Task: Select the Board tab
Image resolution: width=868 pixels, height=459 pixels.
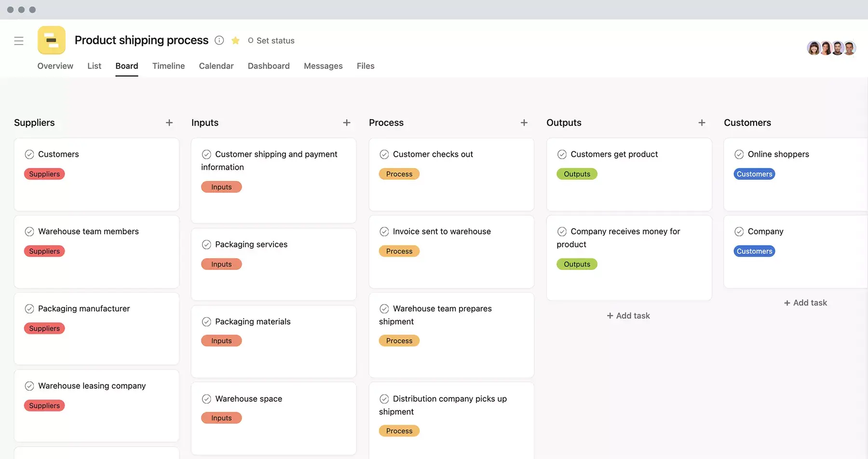Action: coord(127,66)
